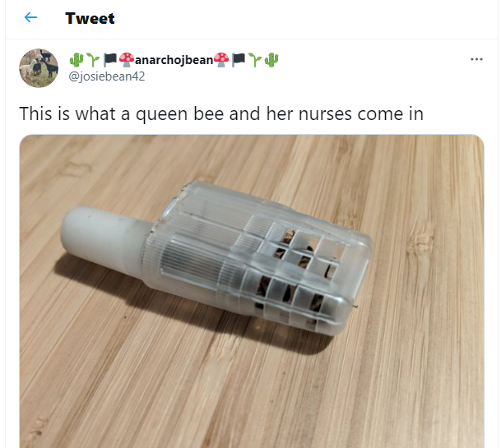Click the leftmost cactus emoji in the name

coord(77,60)
